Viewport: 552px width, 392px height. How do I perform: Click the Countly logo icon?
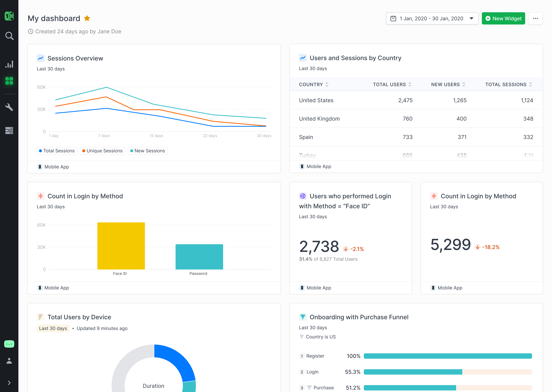[9, 16]
